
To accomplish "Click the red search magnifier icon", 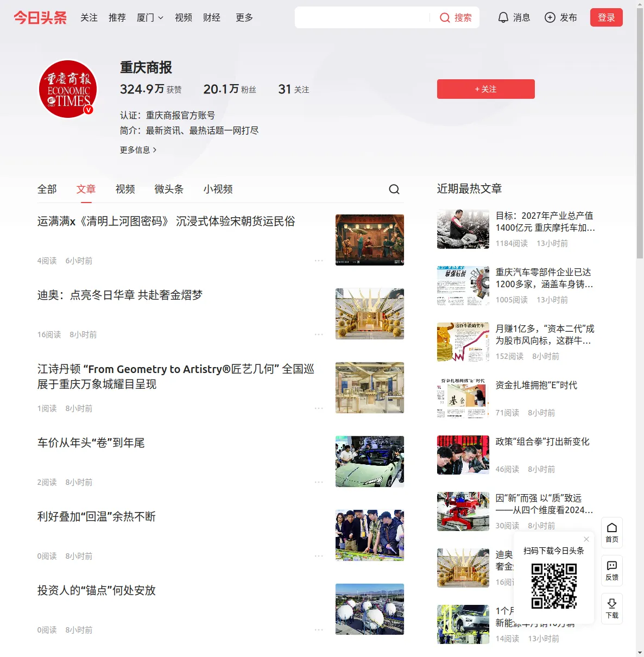I will (x=445, y=18).
